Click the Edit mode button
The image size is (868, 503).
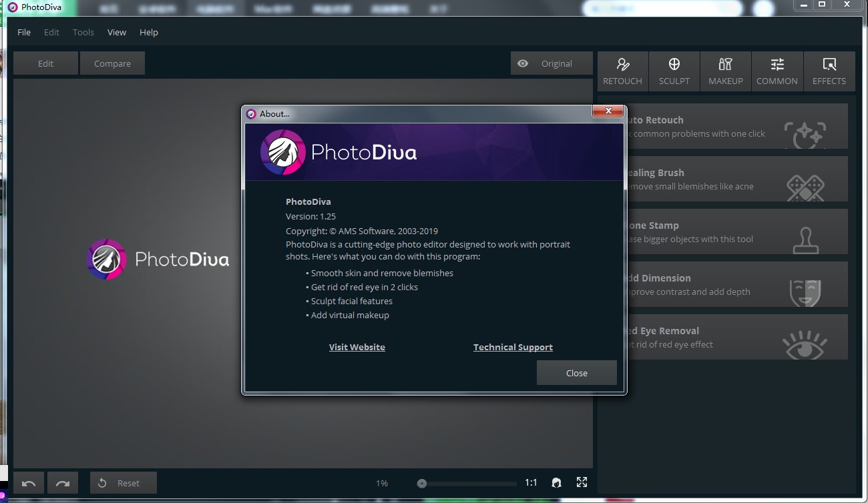(45, 63)
